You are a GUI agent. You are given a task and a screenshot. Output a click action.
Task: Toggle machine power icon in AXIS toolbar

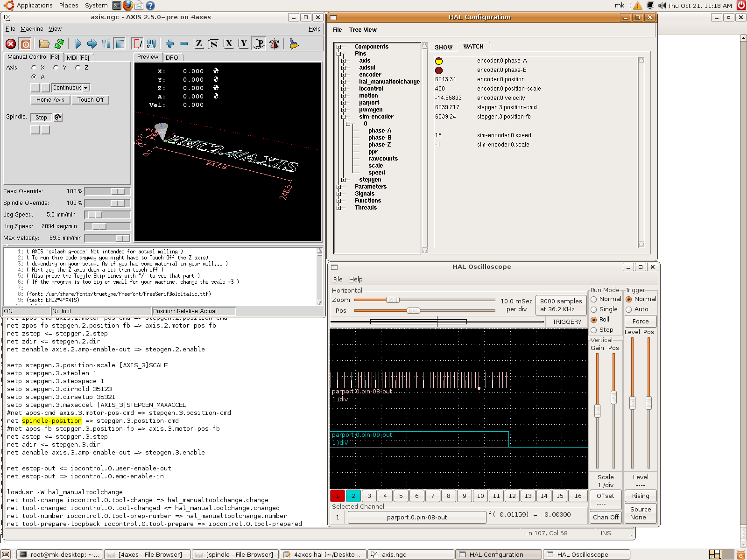click(26, 44)
